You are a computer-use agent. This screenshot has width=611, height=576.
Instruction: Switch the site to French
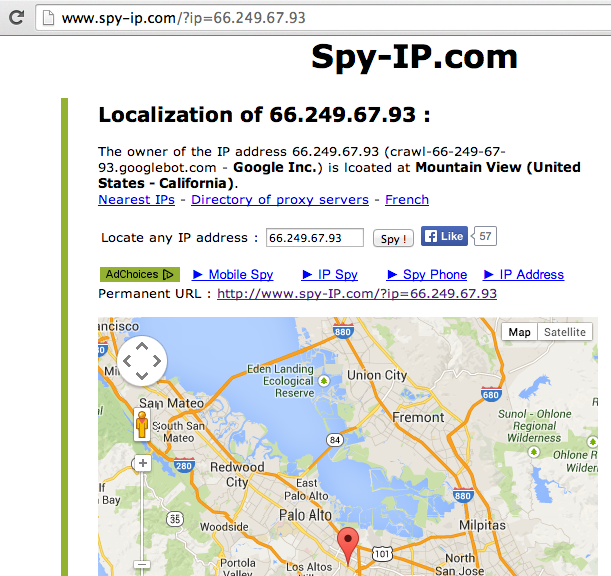[x=407, y=200]
